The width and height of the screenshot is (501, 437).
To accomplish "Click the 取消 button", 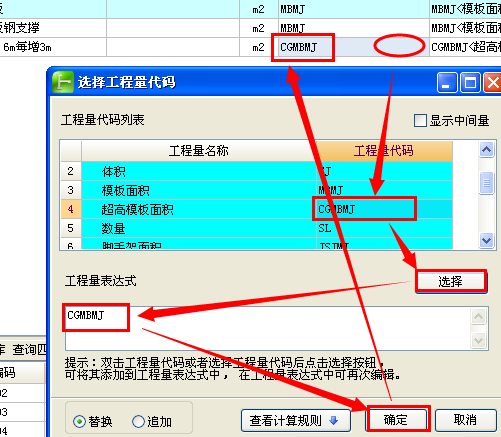I will click(465, 420).
